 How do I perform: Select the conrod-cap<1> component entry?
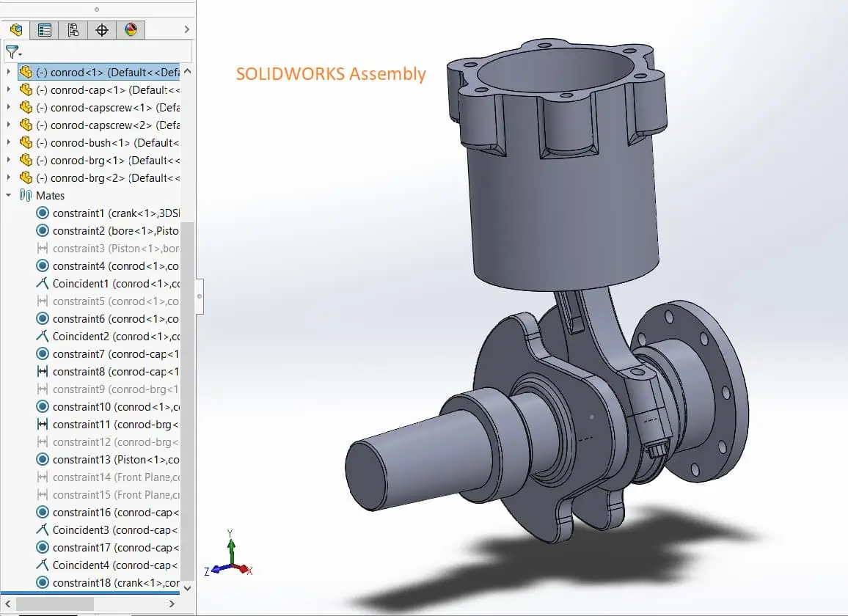point(95,89)
